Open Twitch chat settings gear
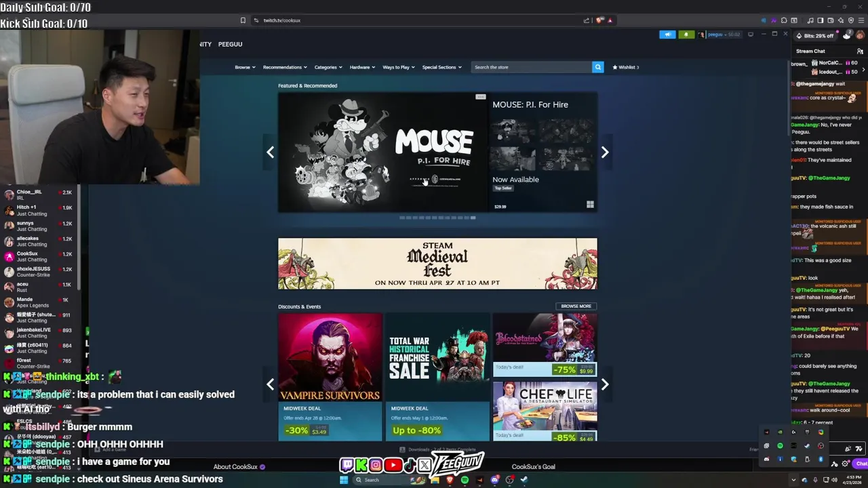868x488 pixels. (845, 464)
